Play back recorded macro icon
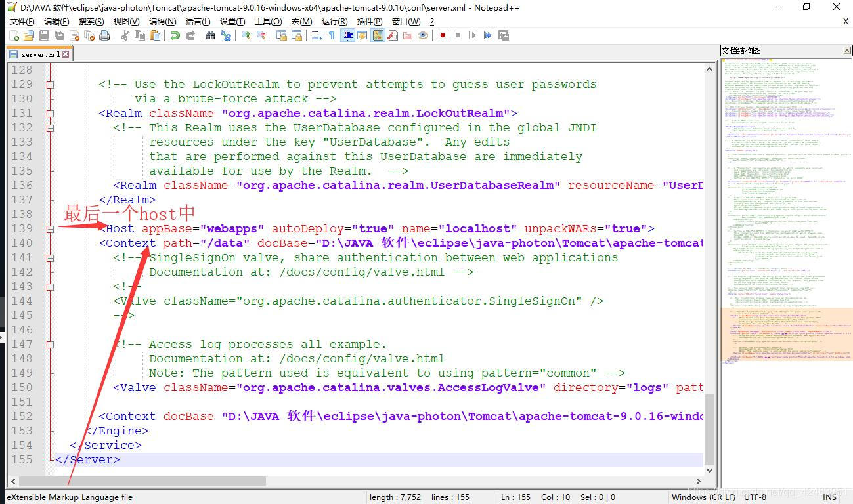The image size is (853, 504). 473,35
